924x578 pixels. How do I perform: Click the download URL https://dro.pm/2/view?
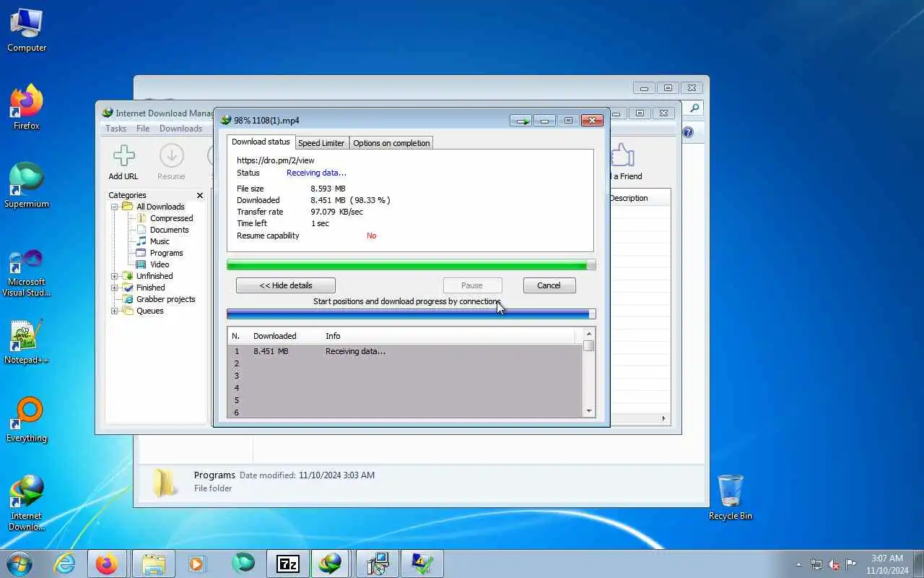click(x=276, y=160)
